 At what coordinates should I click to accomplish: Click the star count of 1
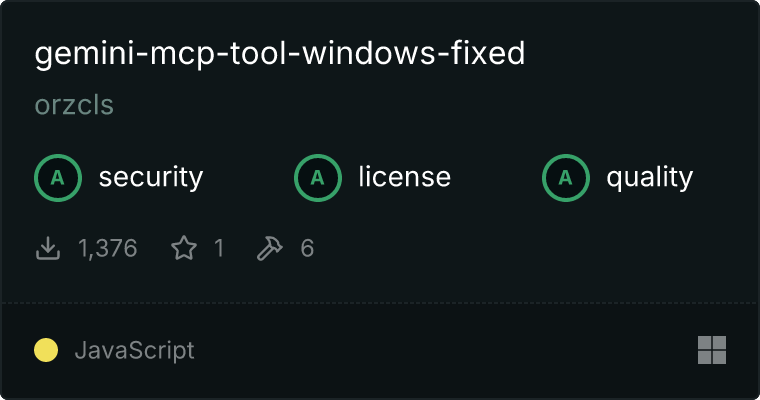click(x=219, y=248)
